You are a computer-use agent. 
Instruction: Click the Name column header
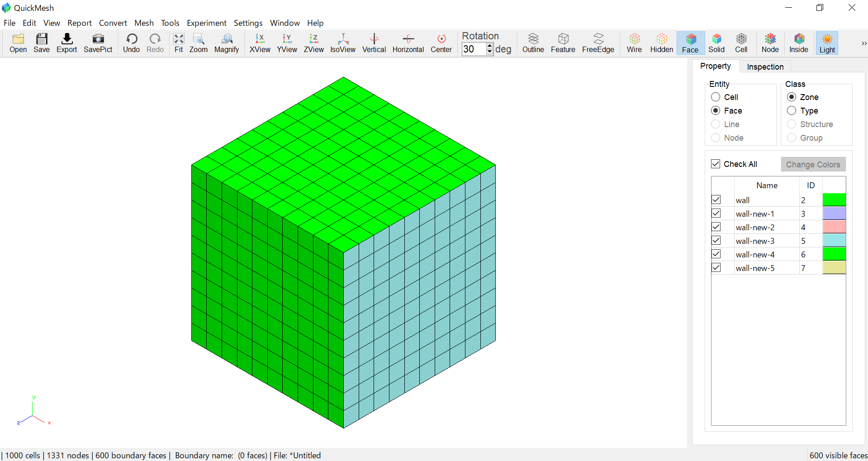767,185
